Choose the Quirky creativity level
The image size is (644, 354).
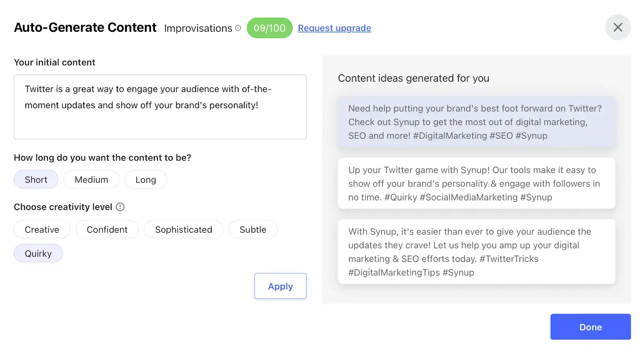pos(38,254)
